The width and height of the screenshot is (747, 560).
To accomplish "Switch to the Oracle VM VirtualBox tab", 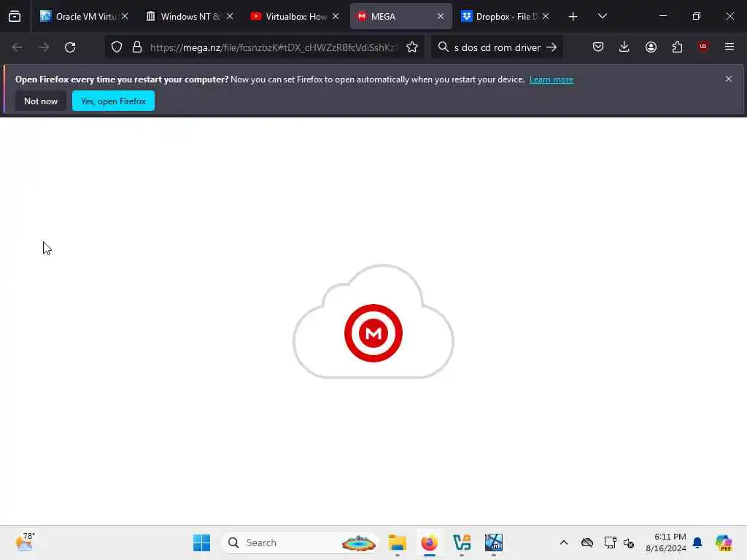I will point(85,16).
